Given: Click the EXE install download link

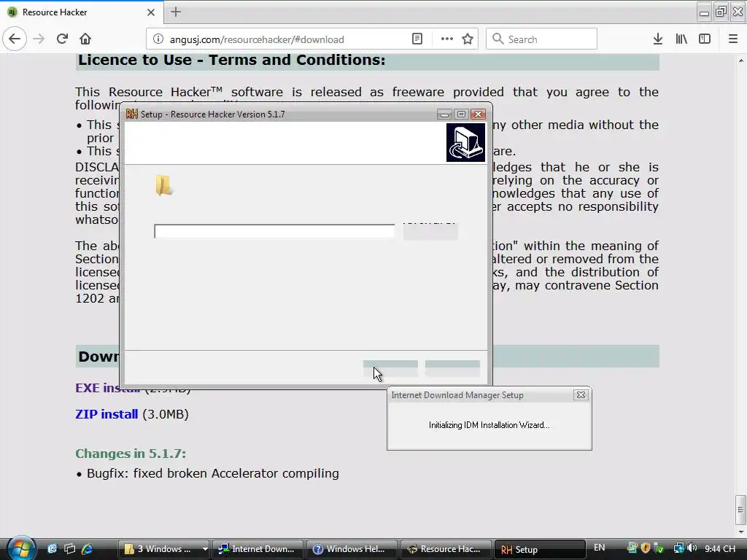Looking at the screenshot, I should (x=108, y=388).
